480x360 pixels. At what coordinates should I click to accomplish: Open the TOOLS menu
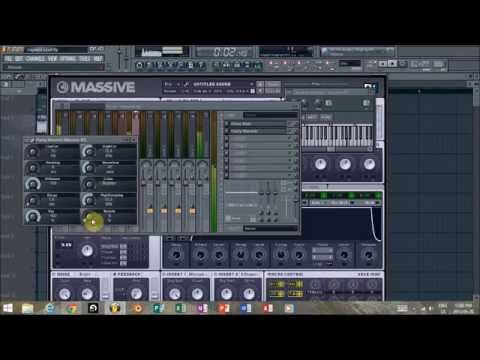(x=84, y=59)
